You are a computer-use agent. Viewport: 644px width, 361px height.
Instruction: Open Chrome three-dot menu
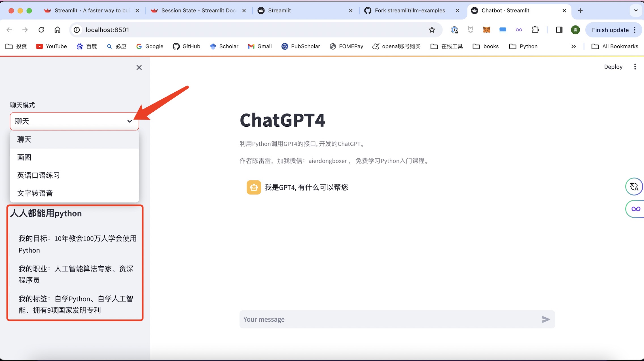point(635,30)
